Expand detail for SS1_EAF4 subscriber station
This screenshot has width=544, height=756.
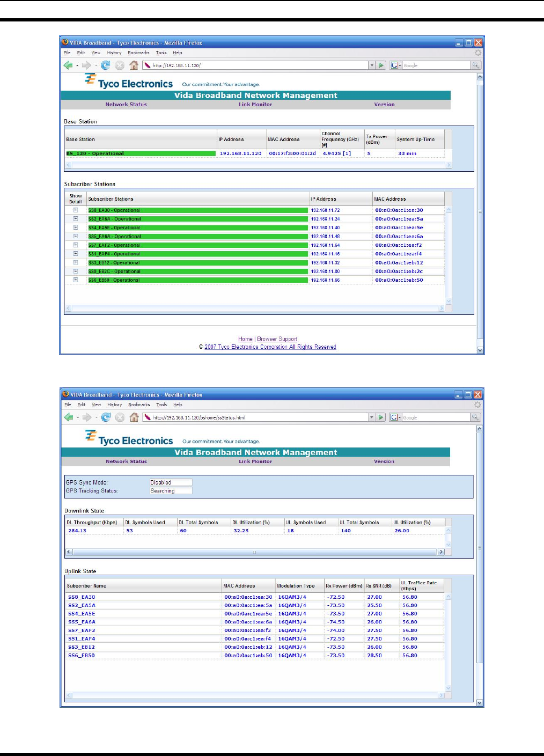coord(76,253)
